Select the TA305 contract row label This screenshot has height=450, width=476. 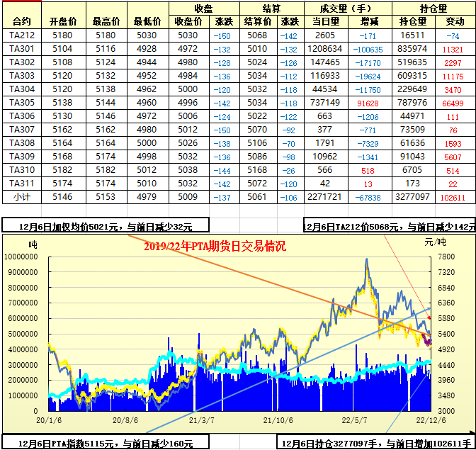21,103
